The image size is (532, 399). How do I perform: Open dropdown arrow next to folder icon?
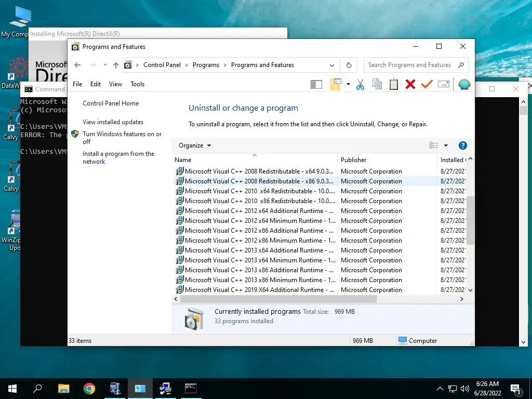point(348,84)
